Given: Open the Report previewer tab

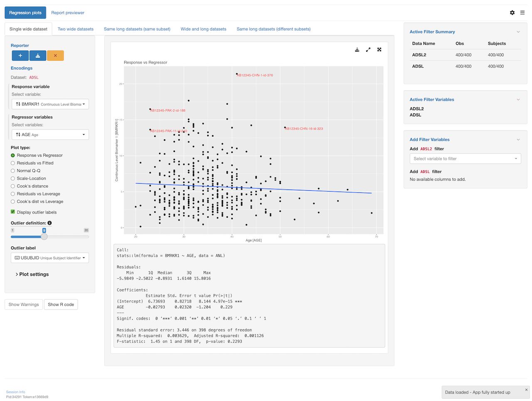Looking at the screenshot, I should 68,13.
